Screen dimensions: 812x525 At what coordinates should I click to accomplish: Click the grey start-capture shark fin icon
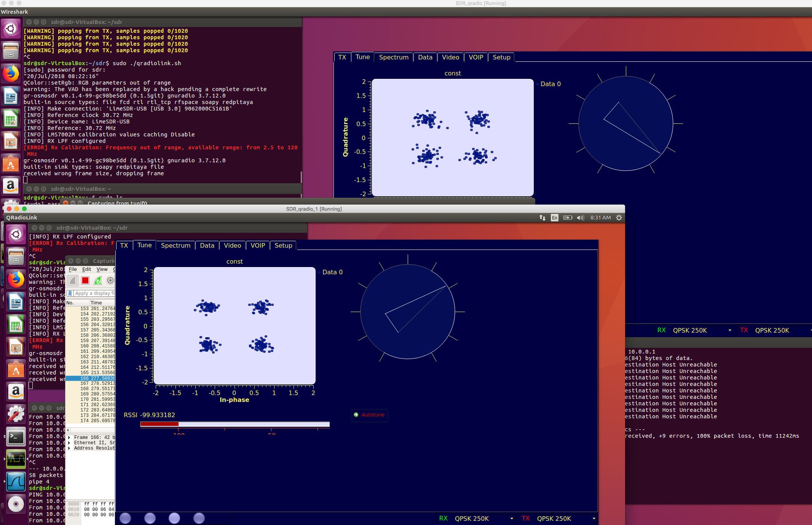coord(73,281)
